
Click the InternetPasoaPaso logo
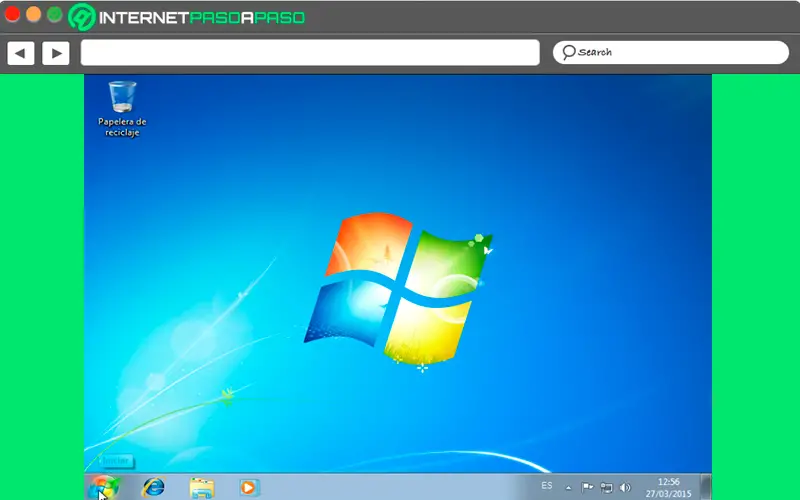pyautogui.click(x=187, y=17)
